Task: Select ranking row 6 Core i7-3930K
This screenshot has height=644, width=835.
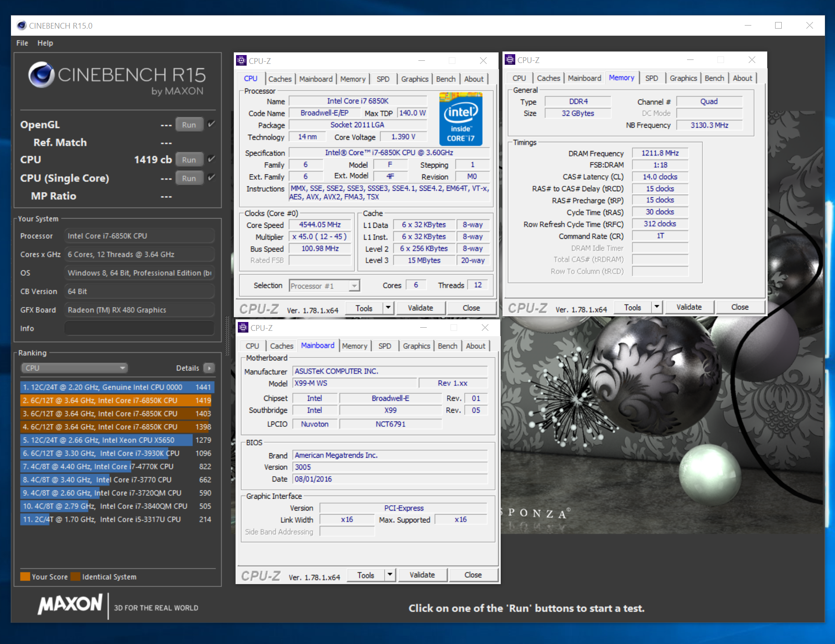Action: pos(117,453)
